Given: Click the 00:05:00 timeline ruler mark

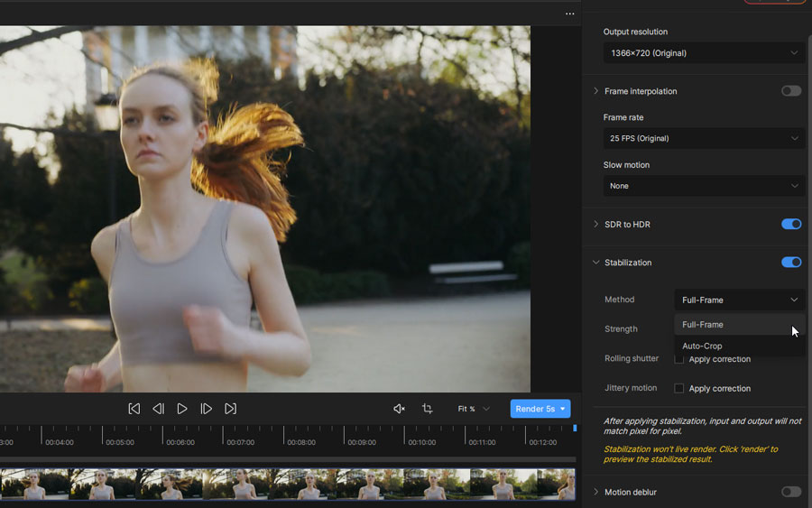Looking at the screenshot, I should 120,442.
